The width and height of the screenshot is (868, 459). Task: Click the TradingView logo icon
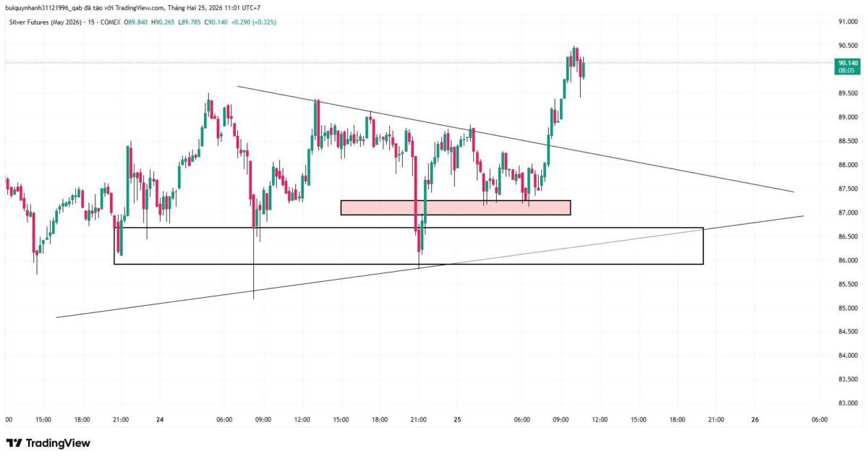click(x=14, y=443)
